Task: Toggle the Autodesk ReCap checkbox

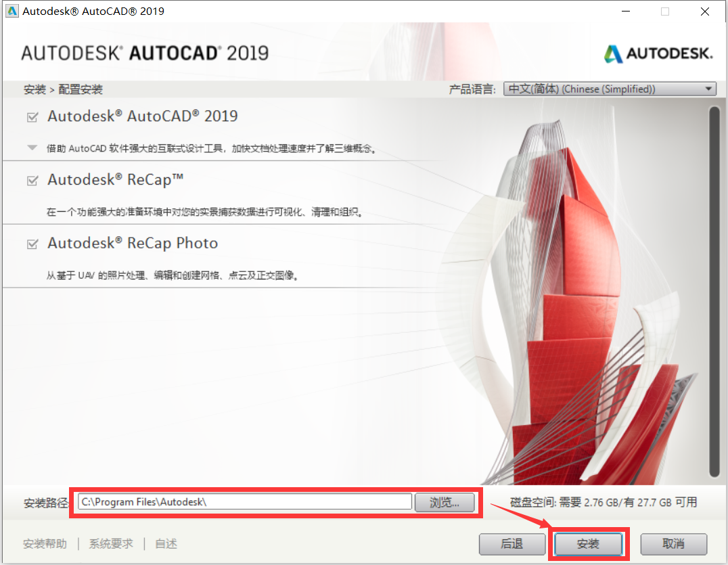Action: click(32, 181)
